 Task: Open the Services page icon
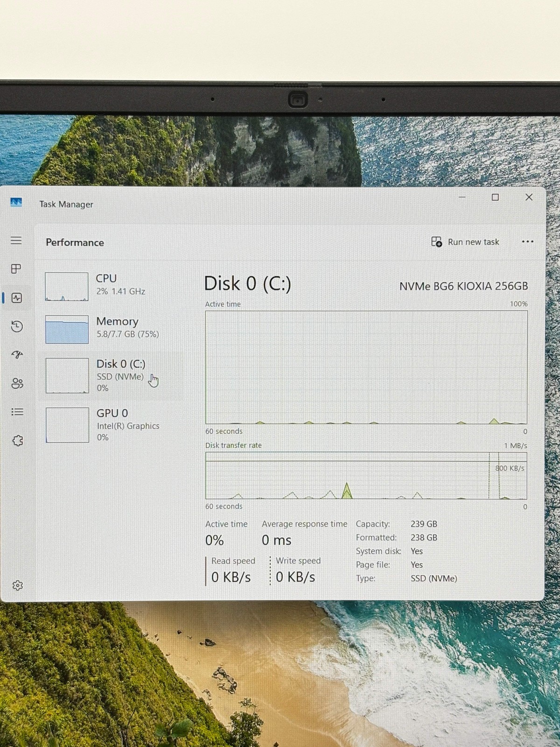pyautogui.click(x=18, y=441)
